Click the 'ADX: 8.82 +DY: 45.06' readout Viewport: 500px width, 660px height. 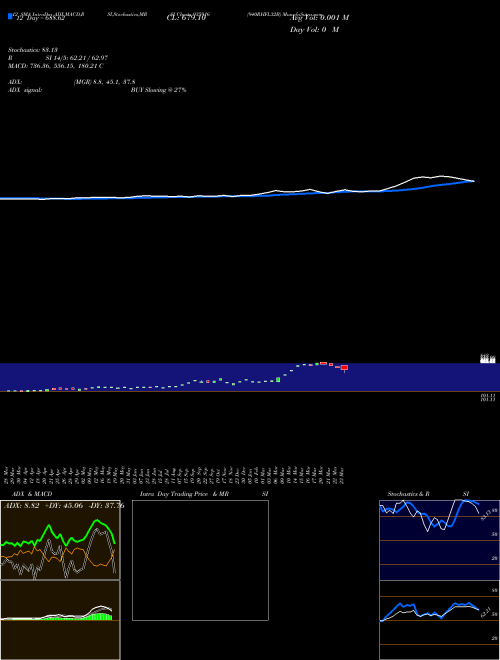coord(44,506)
